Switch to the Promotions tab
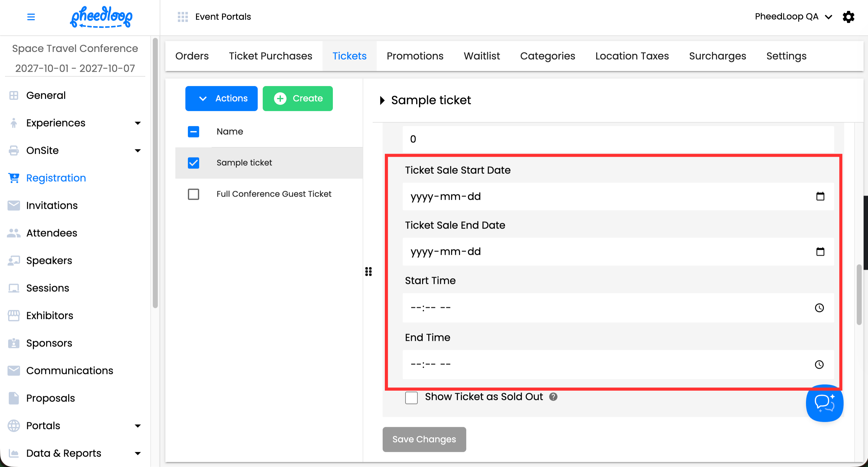 (x=415, y=56)
